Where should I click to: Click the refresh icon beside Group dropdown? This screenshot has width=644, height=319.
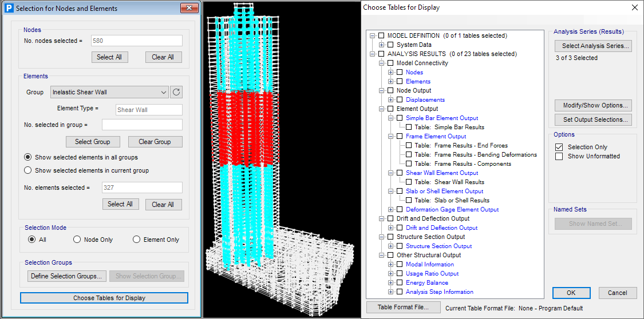coord(176,92)
